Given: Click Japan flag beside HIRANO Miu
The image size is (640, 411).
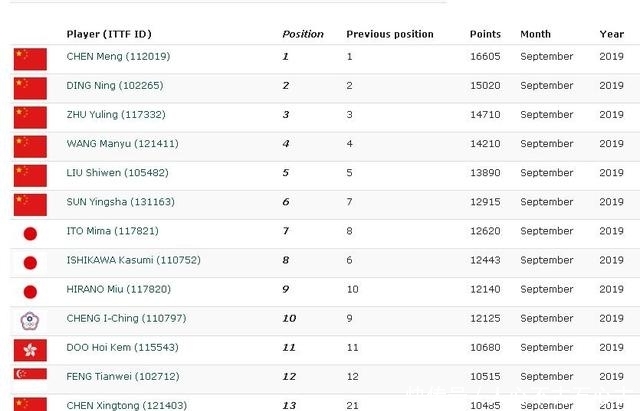Looking at the screenshot, I should click(30, 292).
